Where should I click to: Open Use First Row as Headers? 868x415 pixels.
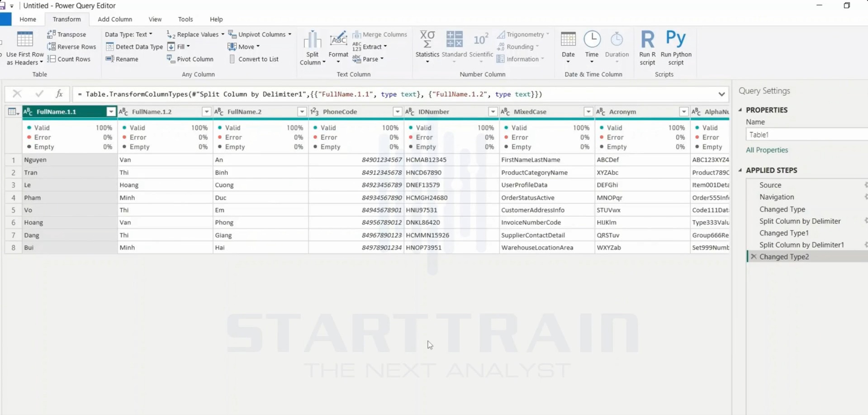tap(25, 48)
